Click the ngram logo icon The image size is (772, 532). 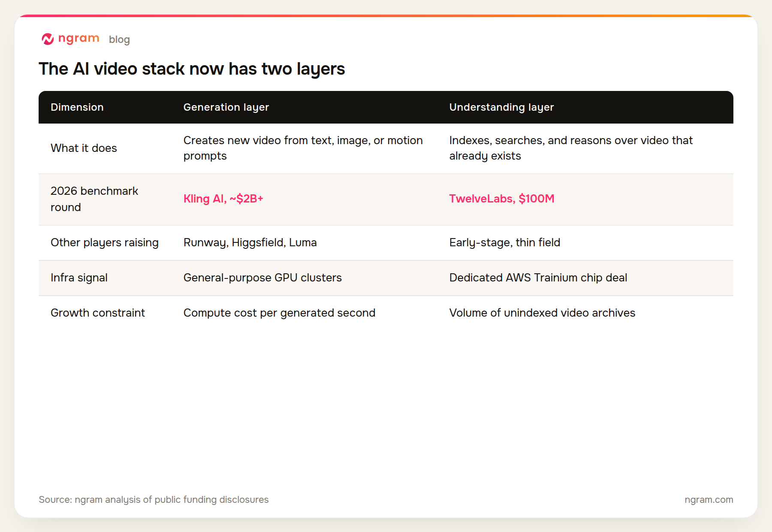tap(48, 39)
